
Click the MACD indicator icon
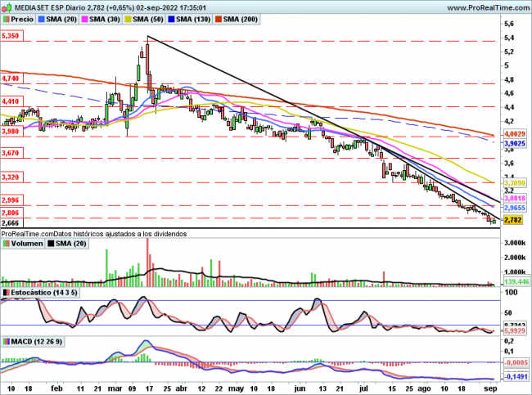tap(7, 341)
